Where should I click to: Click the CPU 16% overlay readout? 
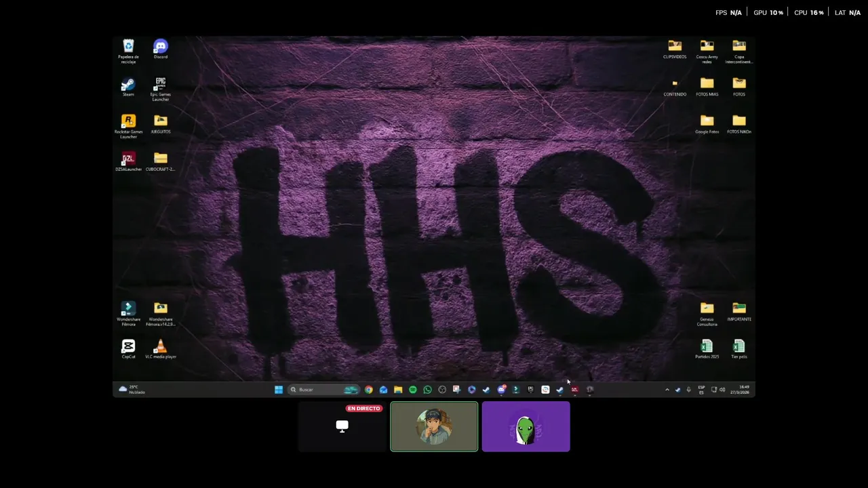[808, 13]
